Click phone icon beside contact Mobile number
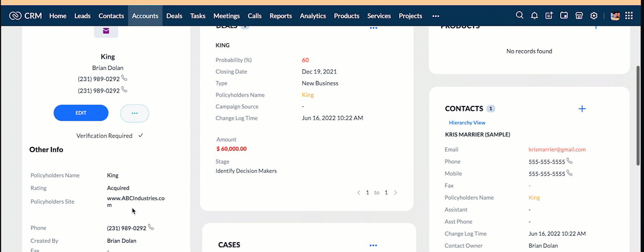 coord(570,173)
